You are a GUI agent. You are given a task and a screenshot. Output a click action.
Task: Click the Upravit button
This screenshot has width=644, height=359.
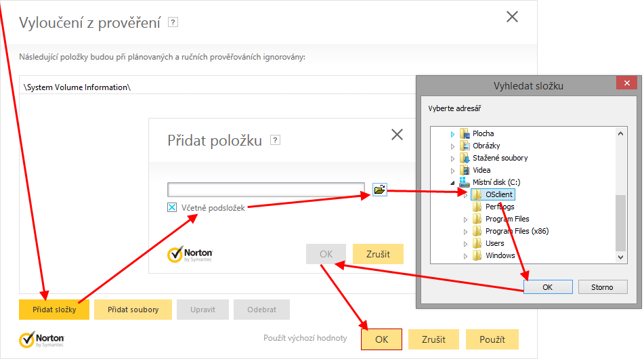coord(202,310)
